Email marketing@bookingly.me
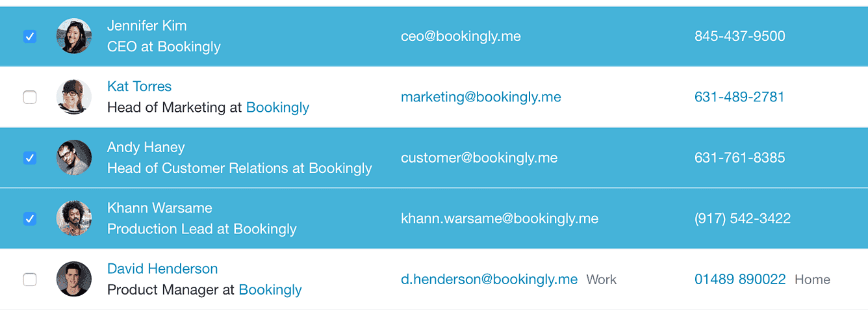Screen dimensions: 868x316 point(481,97)
